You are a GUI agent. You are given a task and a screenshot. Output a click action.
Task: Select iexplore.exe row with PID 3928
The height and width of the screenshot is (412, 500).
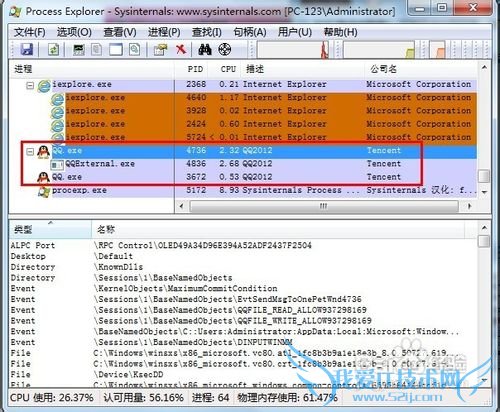pyautogui.click(x=243, y=111)
